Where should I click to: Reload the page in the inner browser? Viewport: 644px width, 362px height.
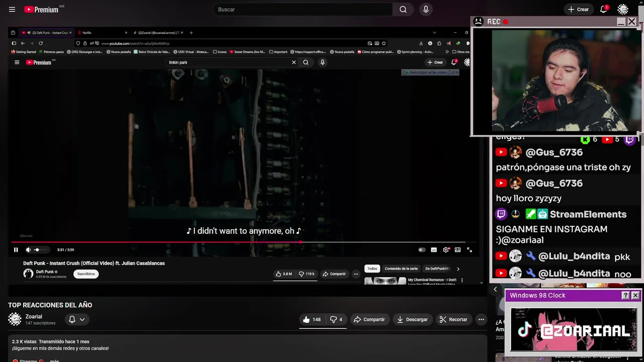click(41, 43)
